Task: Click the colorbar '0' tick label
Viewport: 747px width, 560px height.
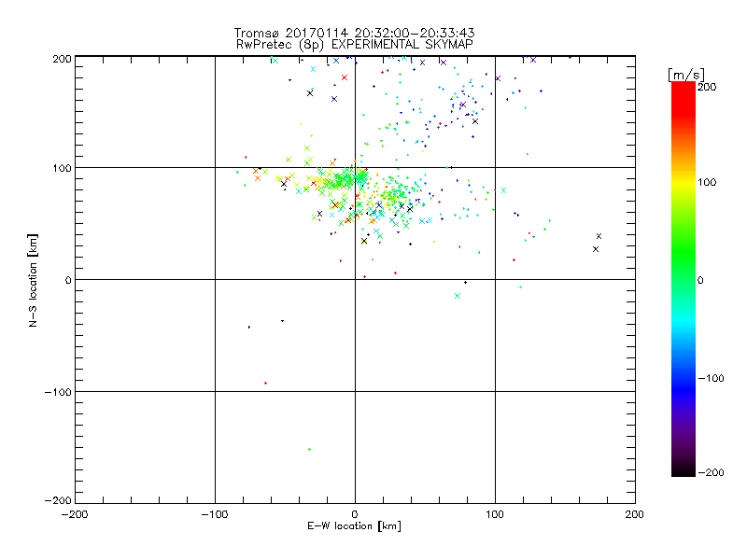Action: point(700,280)
